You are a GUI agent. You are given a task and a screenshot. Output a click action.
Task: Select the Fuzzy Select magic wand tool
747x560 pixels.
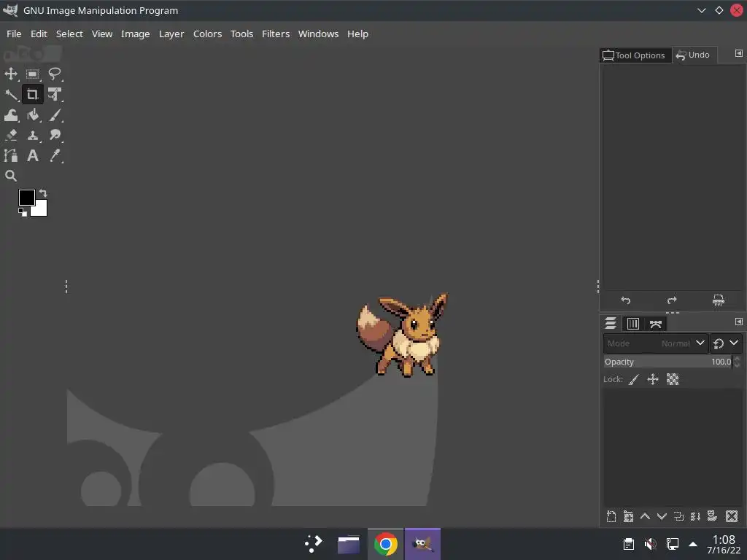[11, 94]
